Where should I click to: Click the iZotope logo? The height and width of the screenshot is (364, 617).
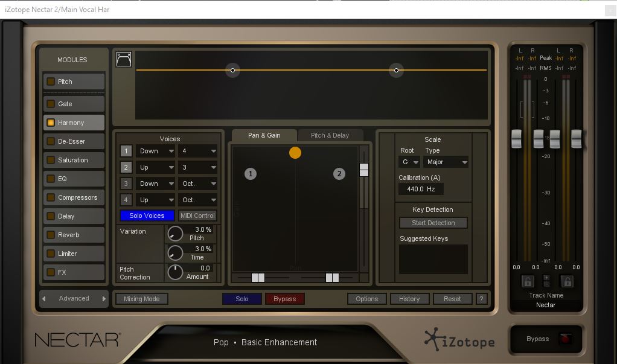tap(459, 340)
